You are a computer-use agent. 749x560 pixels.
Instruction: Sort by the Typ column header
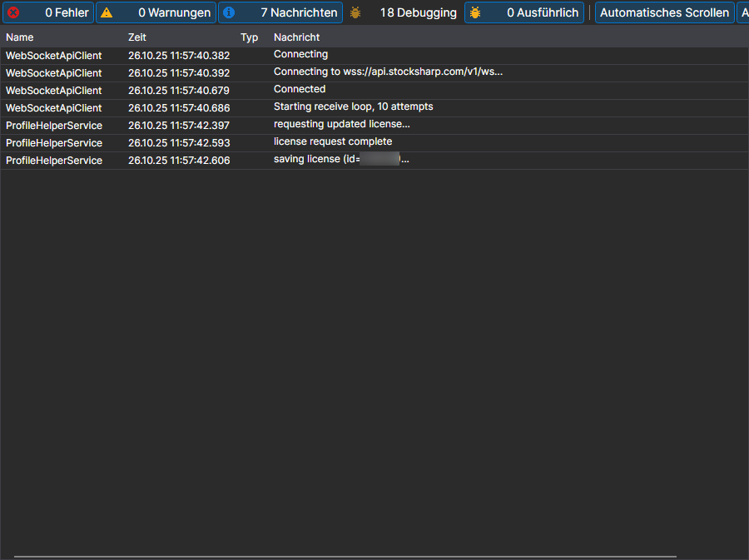click(x=250, y=37)
